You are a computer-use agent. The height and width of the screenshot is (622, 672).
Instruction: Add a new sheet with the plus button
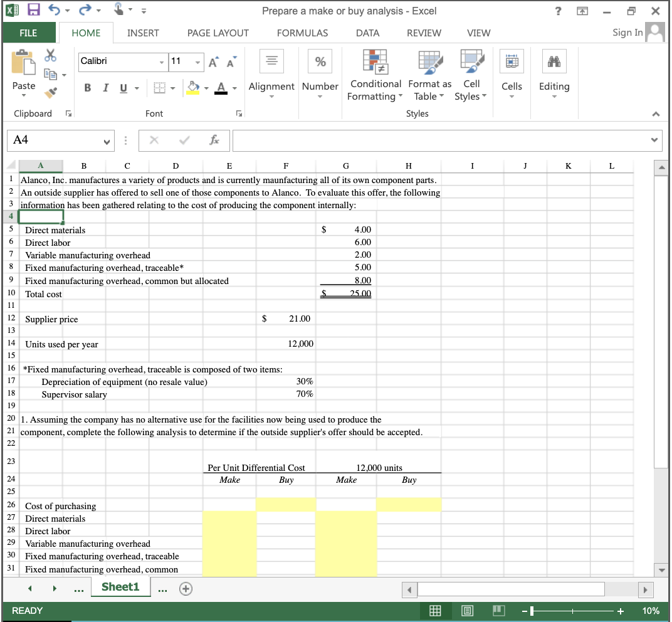[186, 588]
